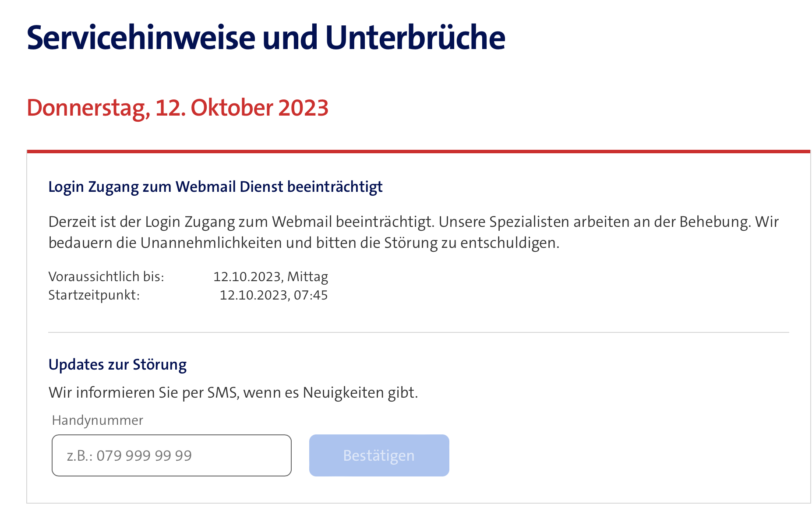The image size is (812, 522).
Task: Click the red bar atop the notice card
Action: click(x=418, y=152)
